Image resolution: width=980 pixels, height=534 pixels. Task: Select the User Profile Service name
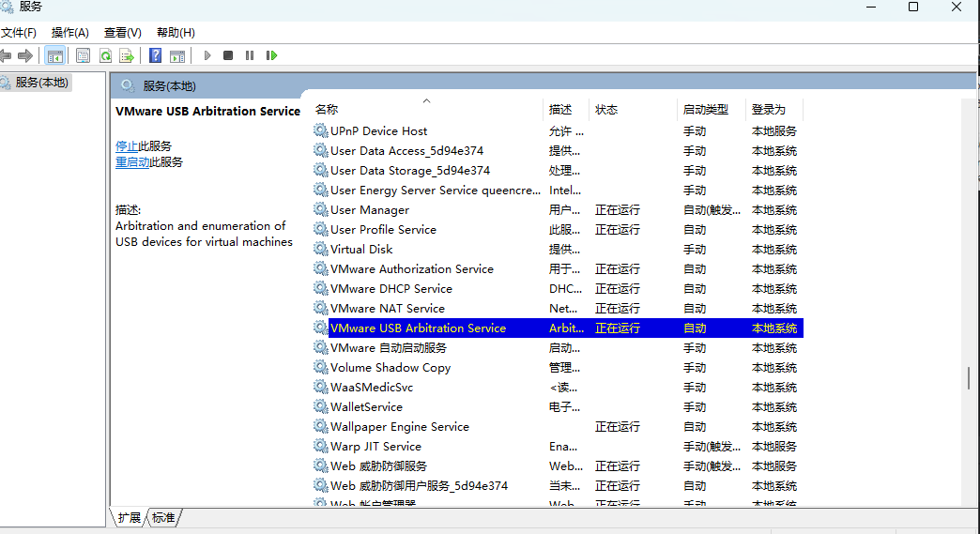coord(383,230)
